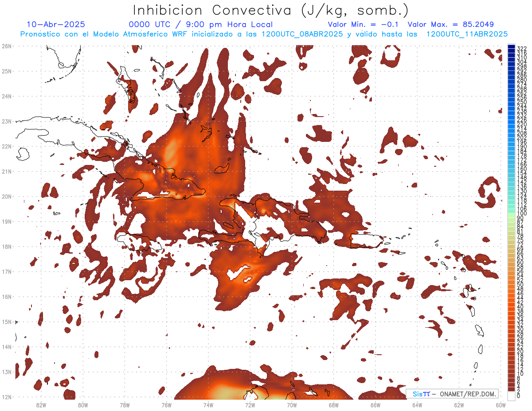This screenshot has width=532, height=411.
Task: Click the '60W' longitude label
Action: [501, 404]
